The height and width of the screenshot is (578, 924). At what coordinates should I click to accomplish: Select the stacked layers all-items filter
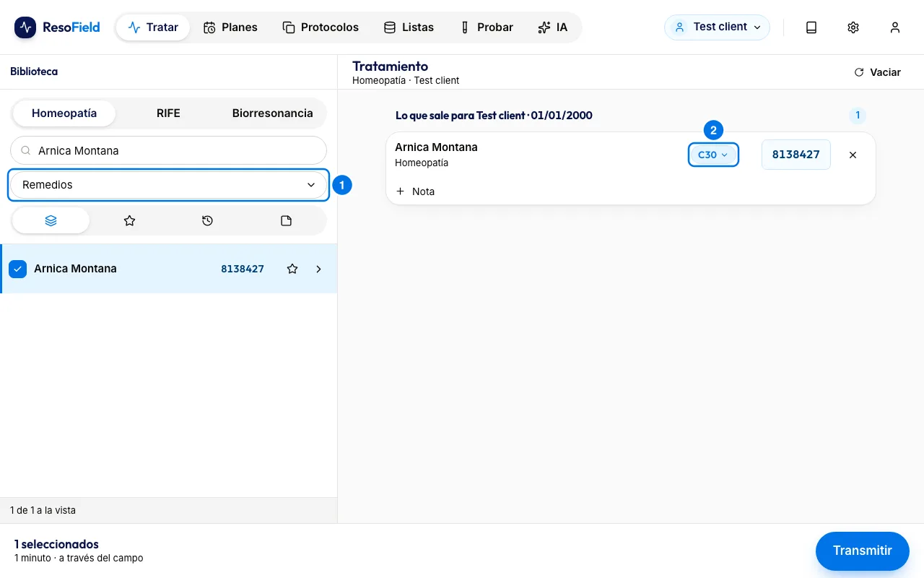[x=51, y=221]
